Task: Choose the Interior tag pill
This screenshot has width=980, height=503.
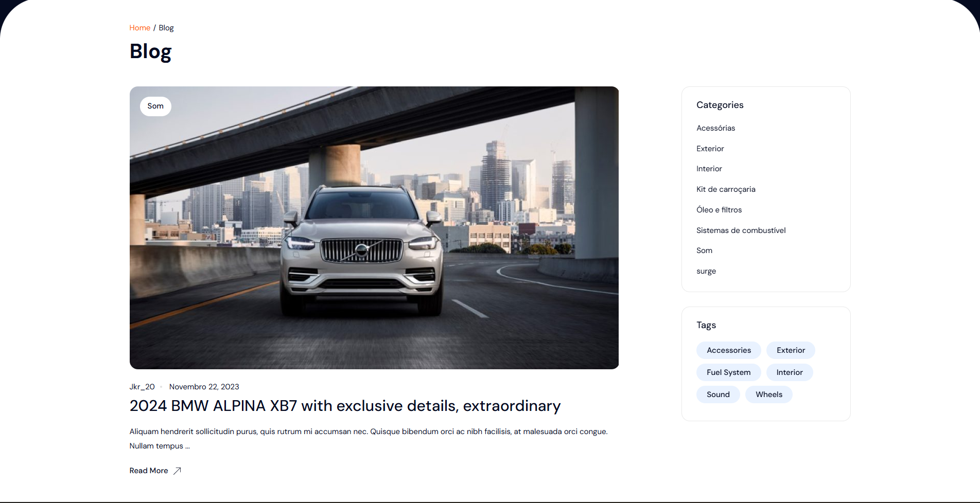Action: tap(790, 372)
